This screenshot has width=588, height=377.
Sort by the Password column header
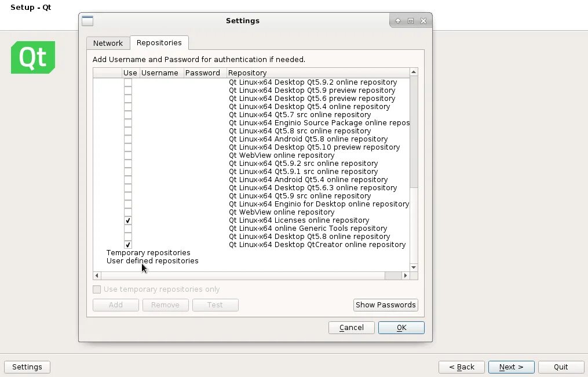204,73
